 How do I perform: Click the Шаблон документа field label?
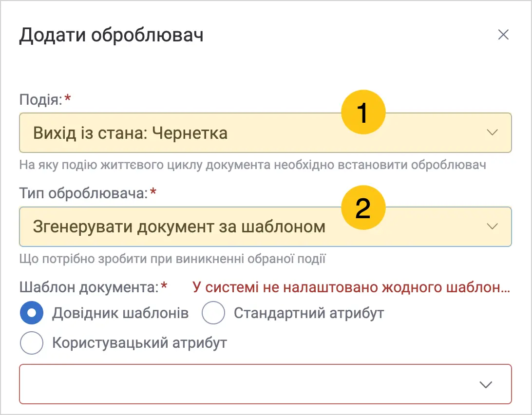pos(89,287)
